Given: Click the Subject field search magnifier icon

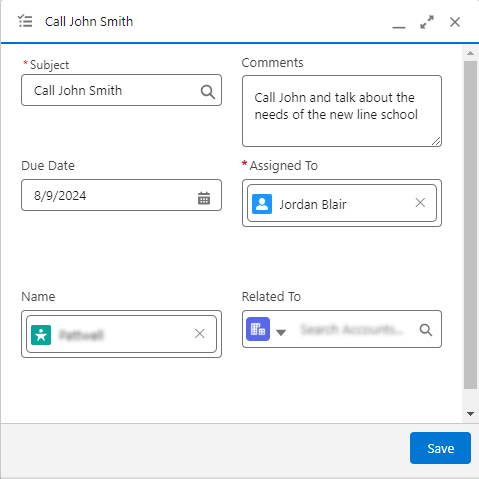Looking at the screenshot, I should pos(208,91).
